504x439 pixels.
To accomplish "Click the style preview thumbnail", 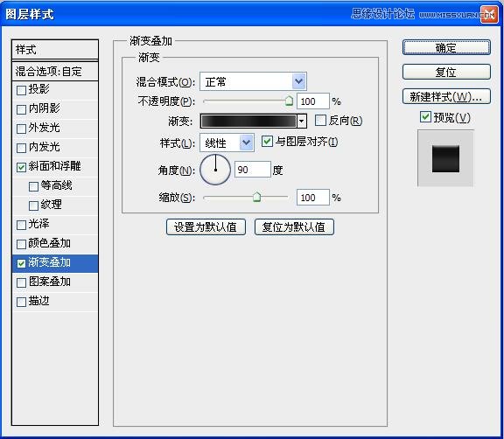I will (x=445, y=158).
